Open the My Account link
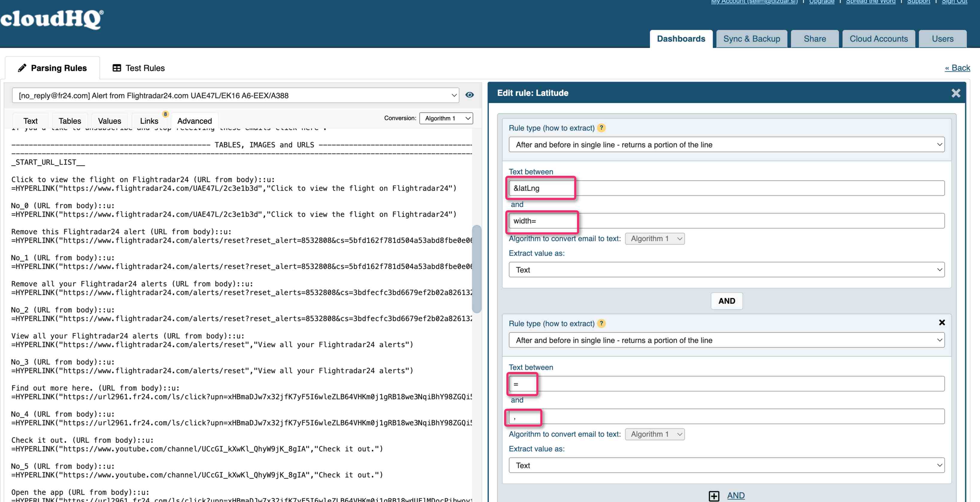This screenshot has height=502, width=980. (754, 2)
